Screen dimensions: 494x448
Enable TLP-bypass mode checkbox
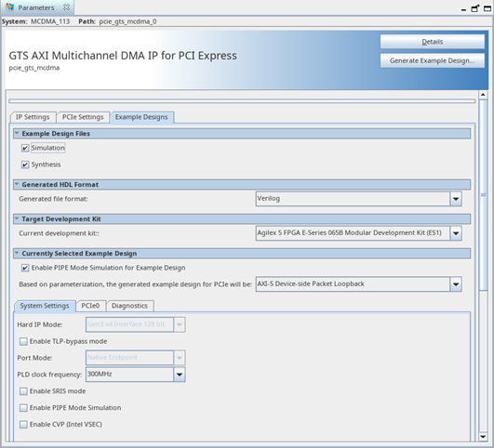point(23,342)
